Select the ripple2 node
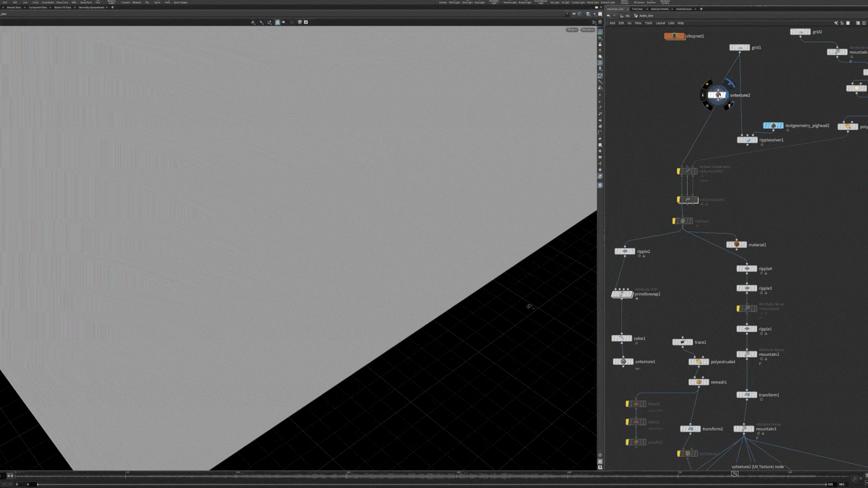The width and height of the screenshot is (868, 488). [625, 251]
